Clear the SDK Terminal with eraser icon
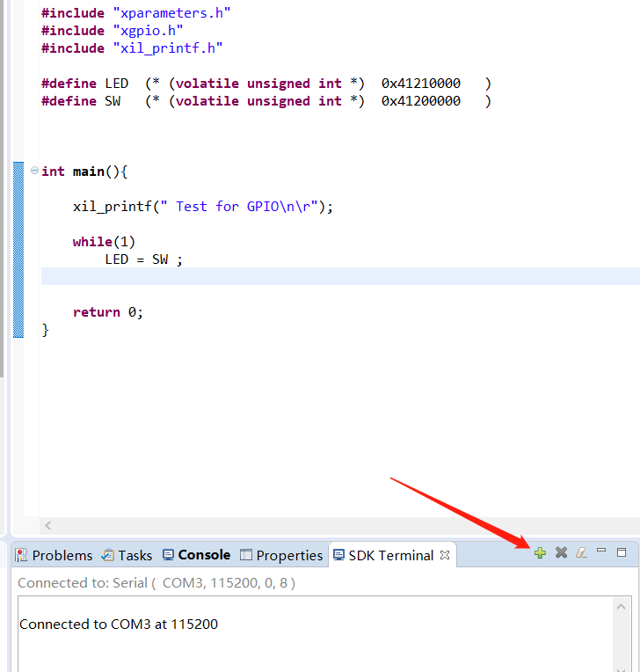 [581, 553]
